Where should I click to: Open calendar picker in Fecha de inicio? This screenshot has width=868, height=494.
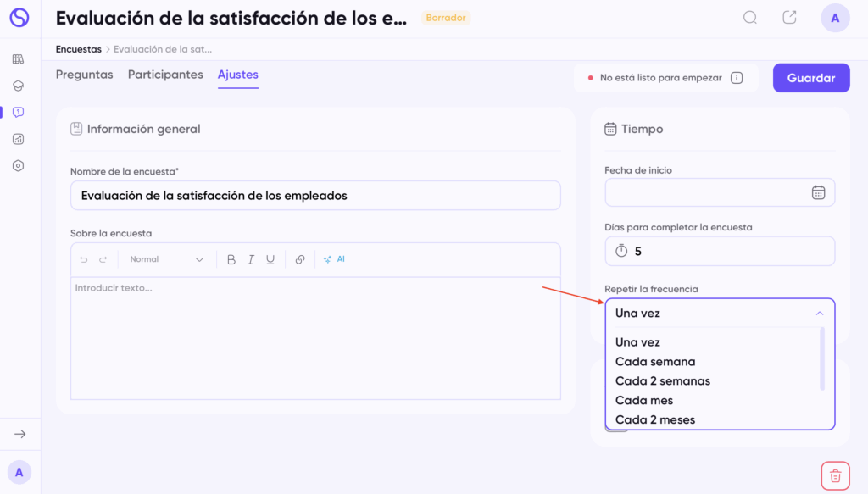pos(818,192)
